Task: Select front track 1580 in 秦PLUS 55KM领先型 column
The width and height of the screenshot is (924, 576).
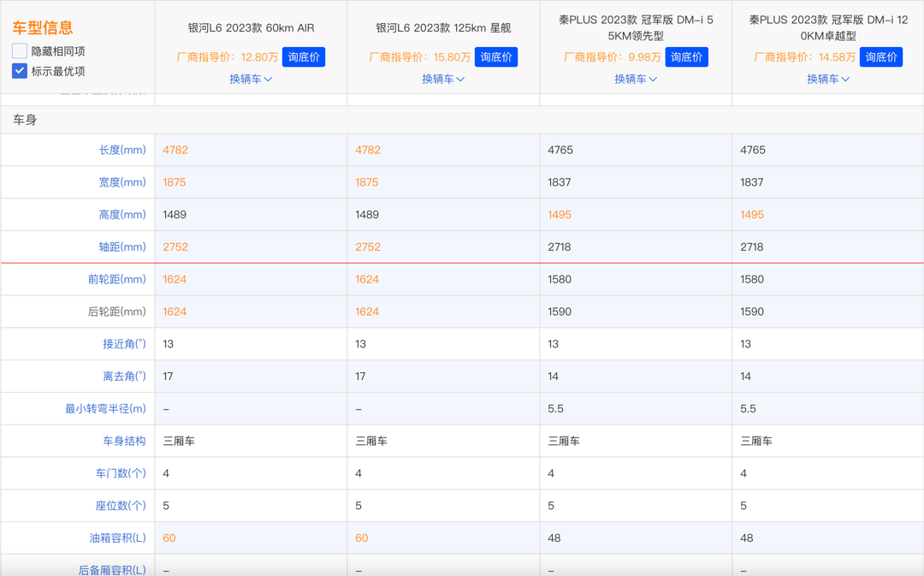Action: click(560, 280)
